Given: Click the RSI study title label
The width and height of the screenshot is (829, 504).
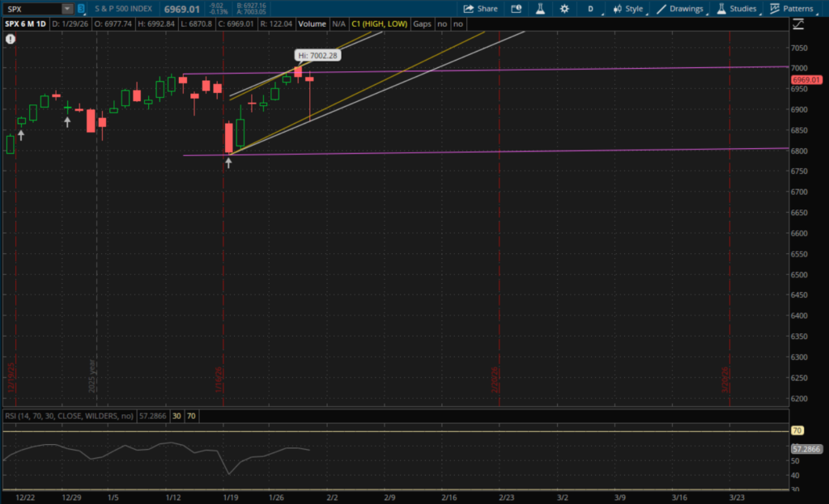Looking at the screenshot, I should point(69,416).
